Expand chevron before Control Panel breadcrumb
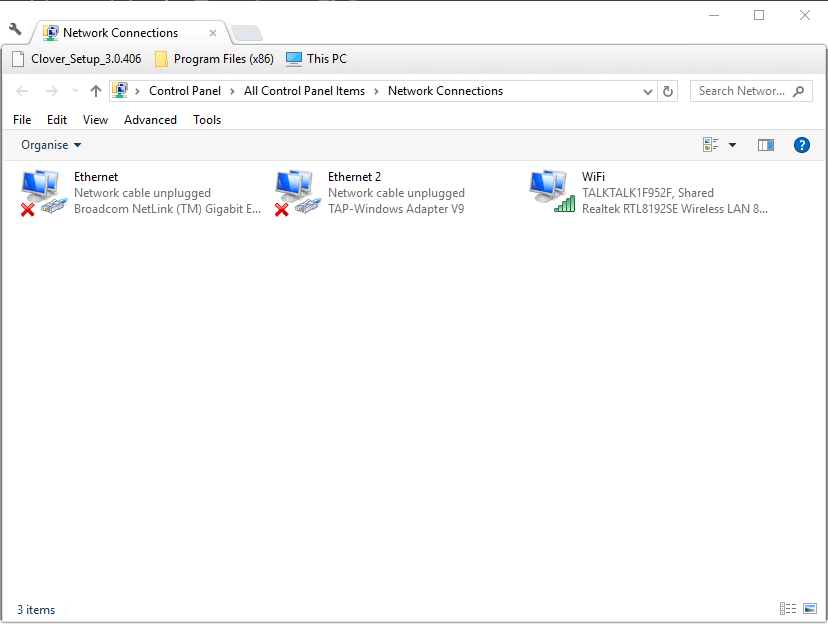 click(137, 91)
